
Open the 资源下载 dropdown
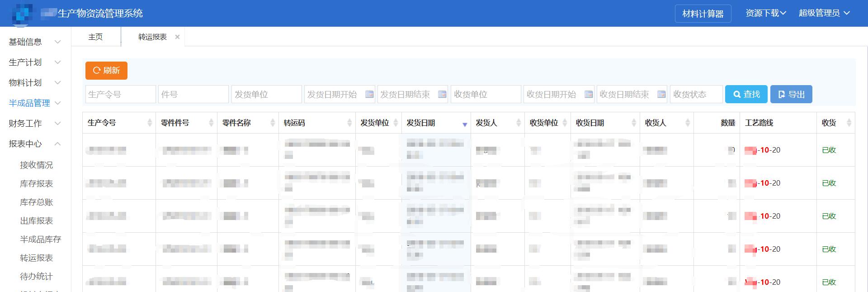[765, 13]
